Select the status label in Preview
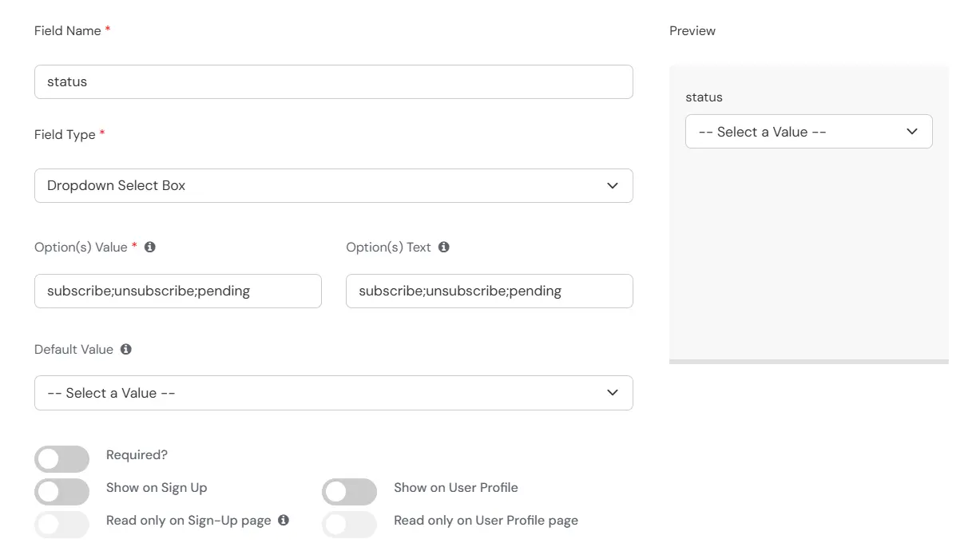Image resolution: width=980 pixels, height=551 pixels. [704, 97]
